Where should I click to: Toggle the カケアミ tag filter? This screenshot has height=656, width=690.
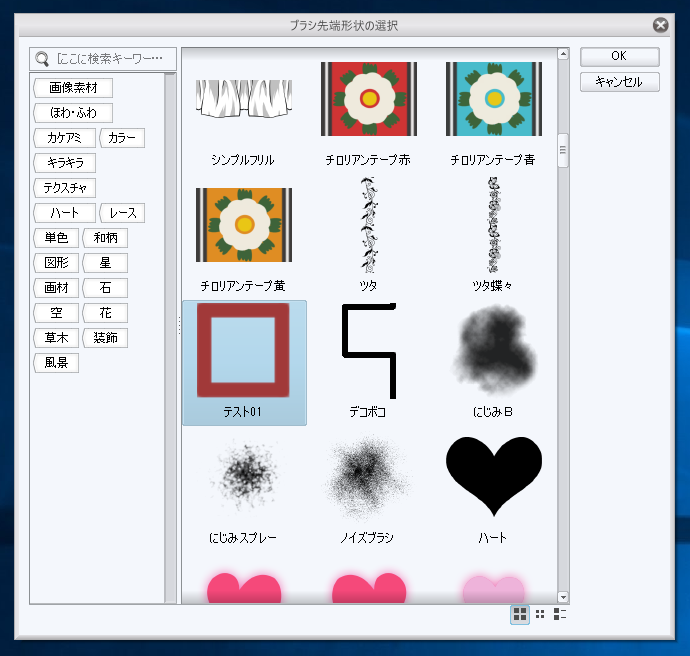point(64,138)
